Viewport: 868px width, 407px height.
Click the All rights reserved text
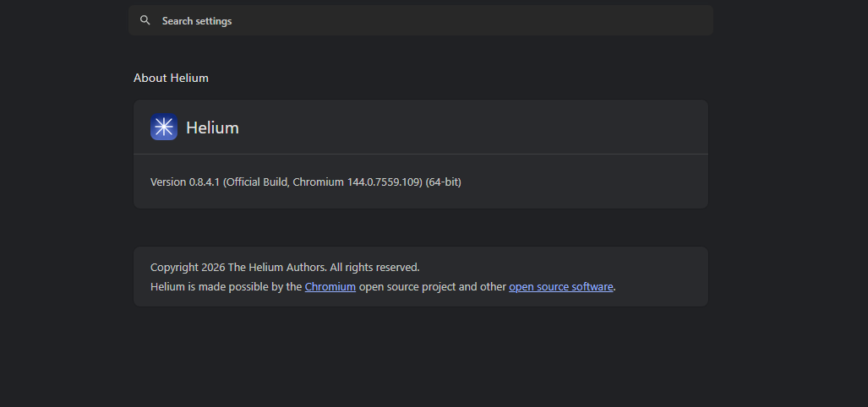pos(374,268)
